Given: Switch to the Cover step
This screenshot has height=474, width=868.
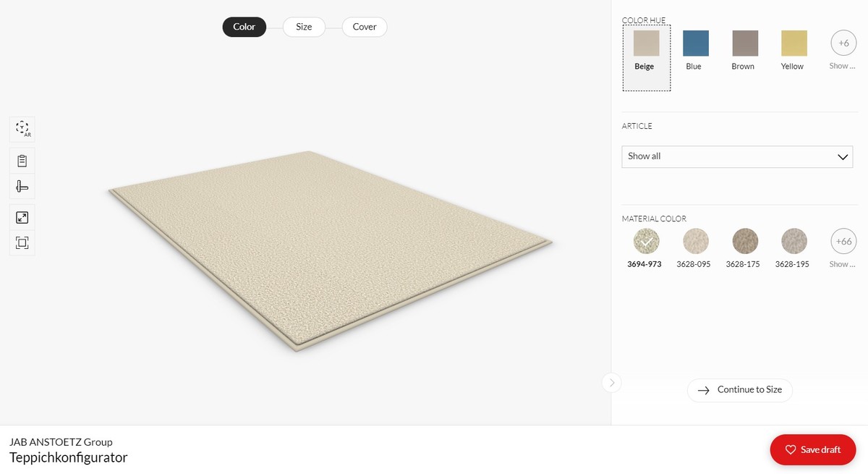Looking at the screenshot, I should pyautogui.click(x=365, y=27).
